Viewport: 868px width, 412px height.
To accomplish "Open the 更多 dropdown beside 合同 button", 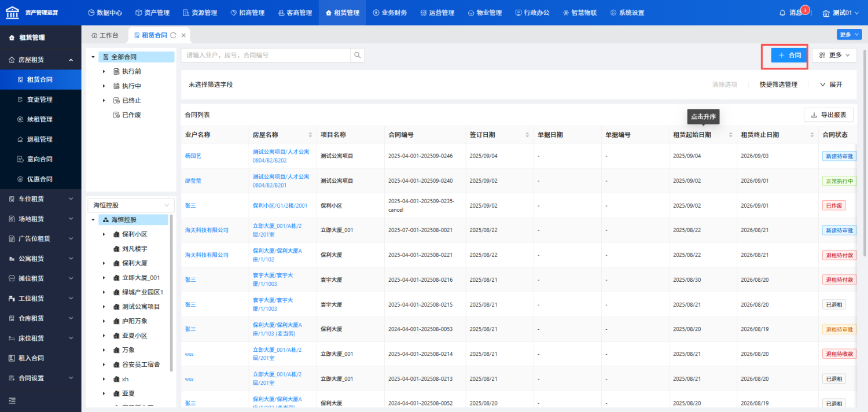I will pyautogui.click(x=834, y=55).
